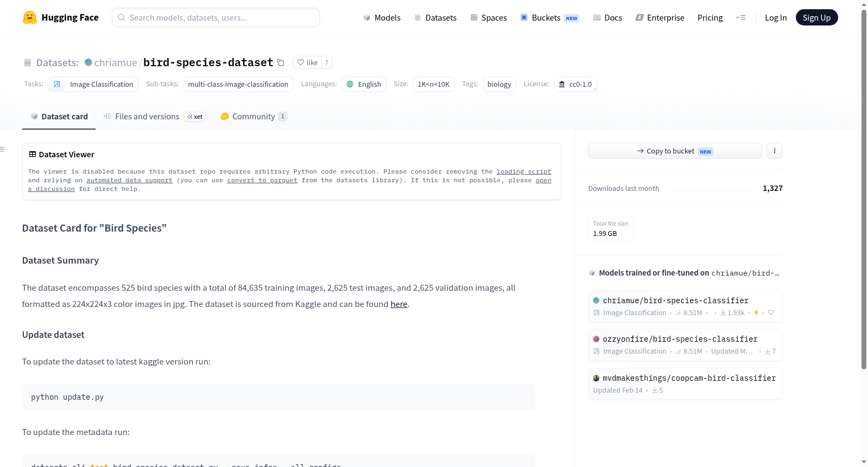Click the chriamue avatar in the model card

596,300
